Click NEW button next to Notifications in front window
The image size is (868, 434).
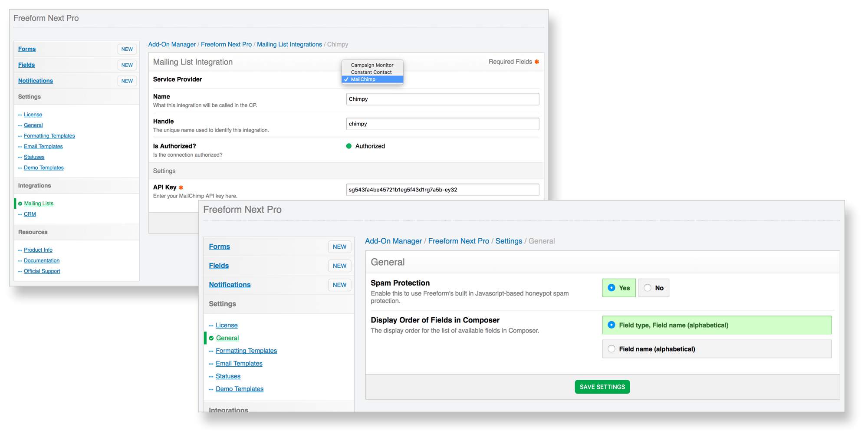(339, 285)
